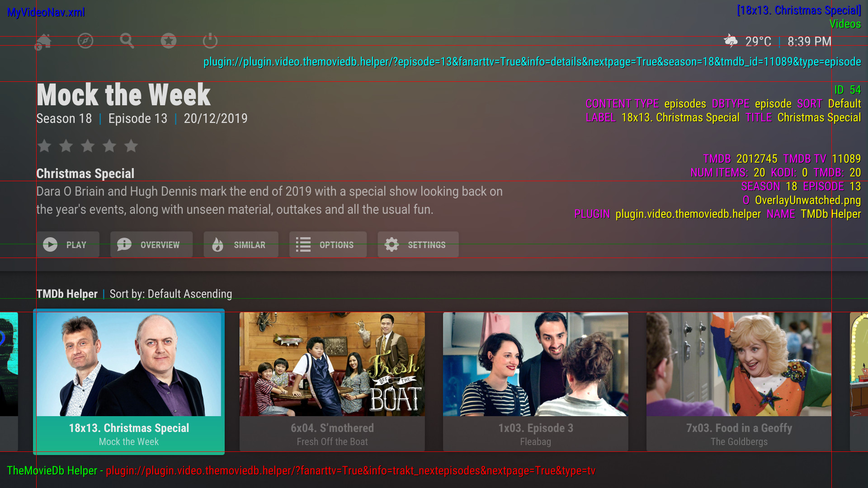This screenshot has height=488, width=868.
Task: Click 'MyVideoNav.xml' debug label
Action: (x=46, y=13)
